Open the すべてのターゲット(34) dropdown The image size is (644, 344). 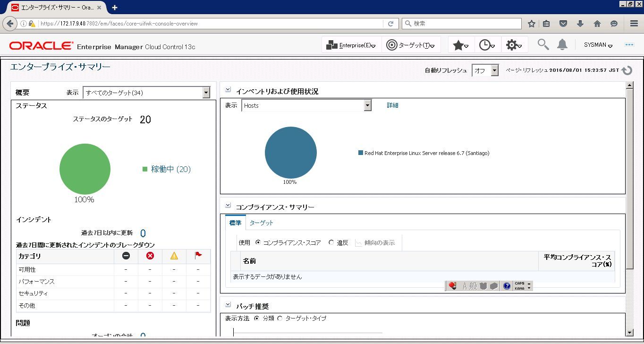click(146, 93)
